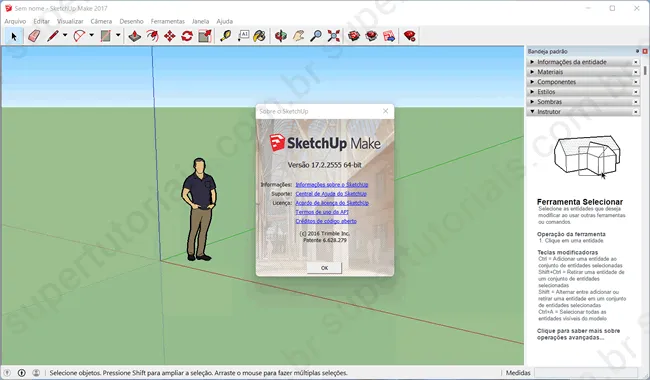Close the Materiais panel
The width and height of the screenshot is (650, 380).
click(x=635, y=72)
